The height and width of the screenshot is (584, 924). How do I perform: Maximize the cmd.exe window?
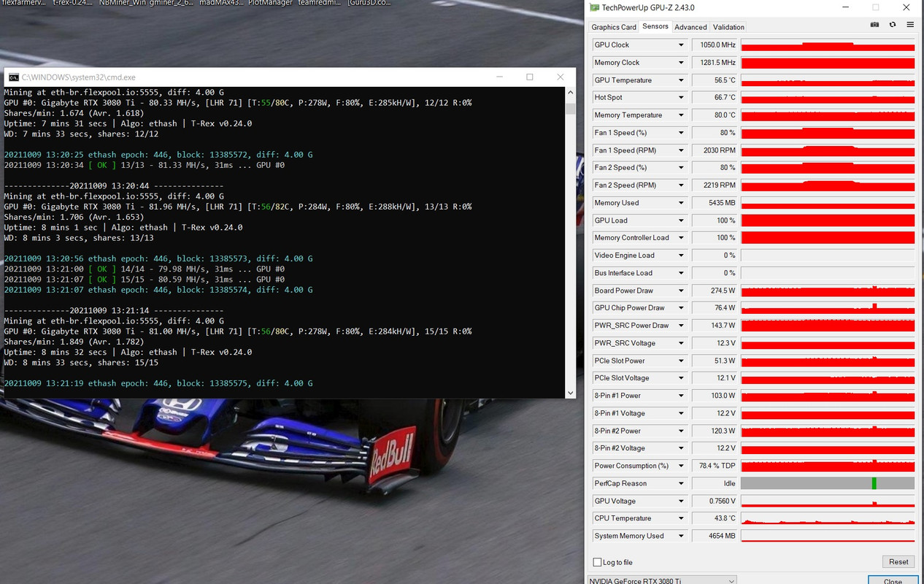(x=530, y=77)
